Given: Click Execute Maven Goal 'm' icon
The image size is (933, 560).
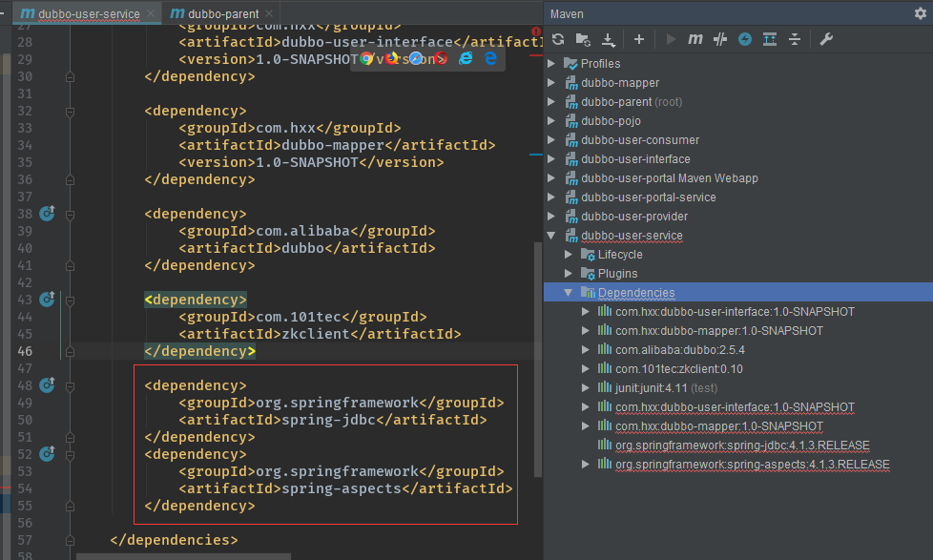Looking at the screenshot, I should (x=695, y=39).
